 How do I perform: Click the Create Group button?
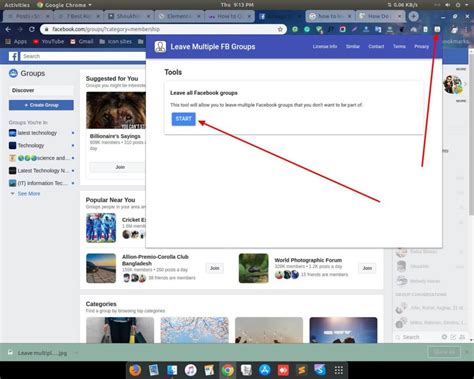pos(41,105)
